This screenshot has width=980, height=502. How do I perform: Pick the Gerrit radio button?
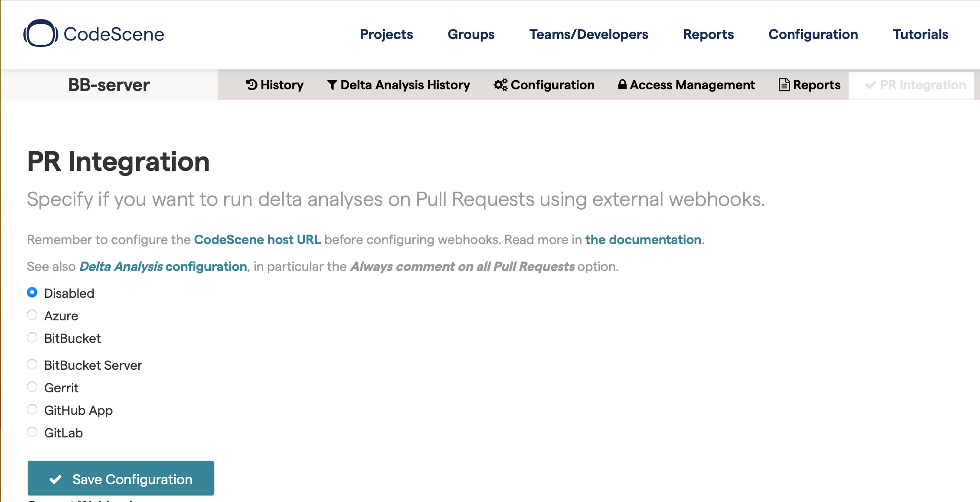[x=32, y=387]
